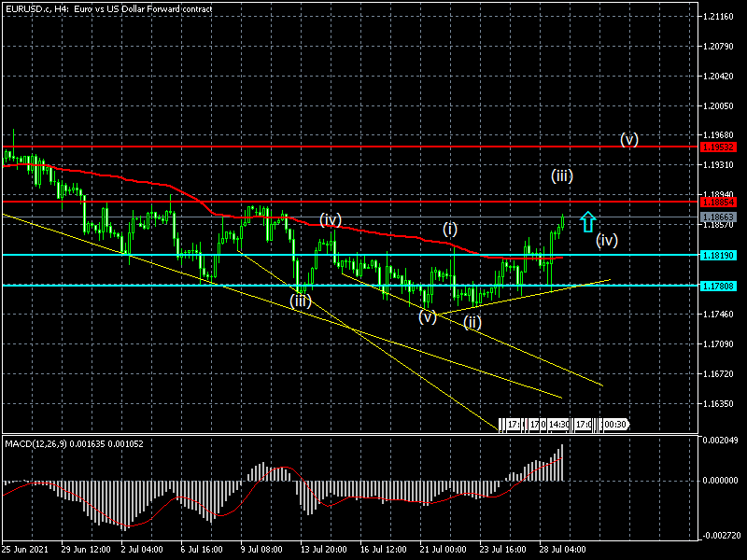Click the 00:30 event time marker
The height and width of the screenshot is (560, 747).
click(613, 425)
